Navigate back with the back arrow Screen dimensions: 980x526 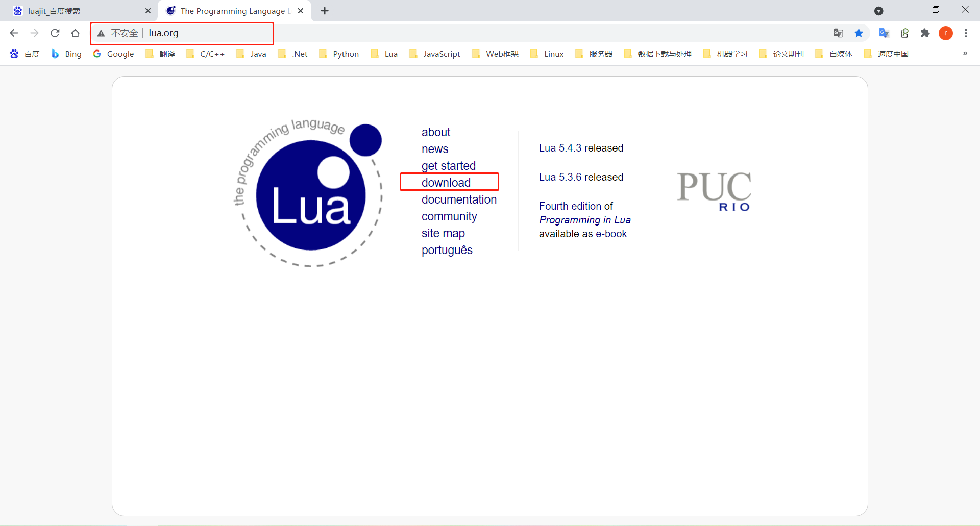click(14, 33)
